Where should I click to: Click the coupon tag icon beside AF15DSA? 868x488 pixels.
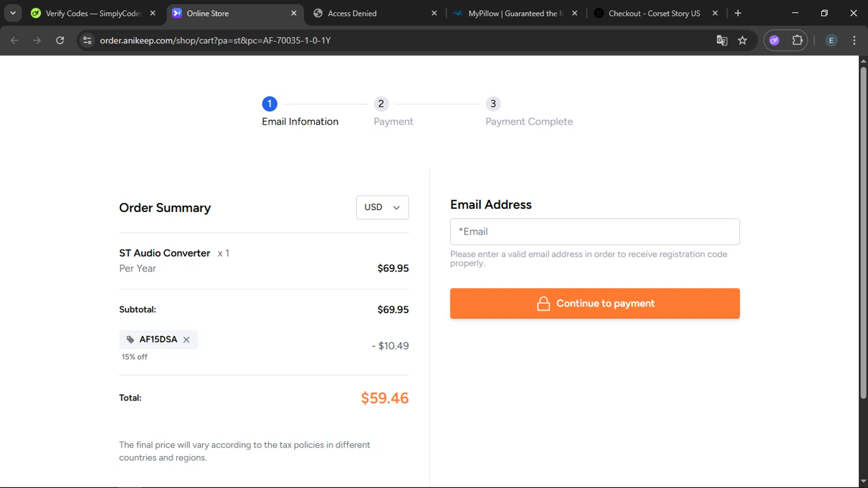[x=130, y=340]
